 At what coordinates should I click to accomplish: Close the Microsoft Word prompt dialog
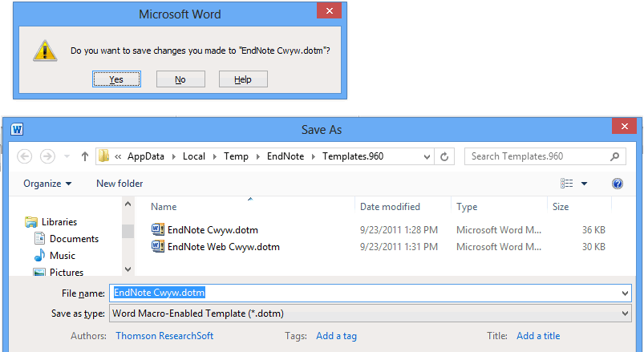pyautogui.click(x=329, y=11)
